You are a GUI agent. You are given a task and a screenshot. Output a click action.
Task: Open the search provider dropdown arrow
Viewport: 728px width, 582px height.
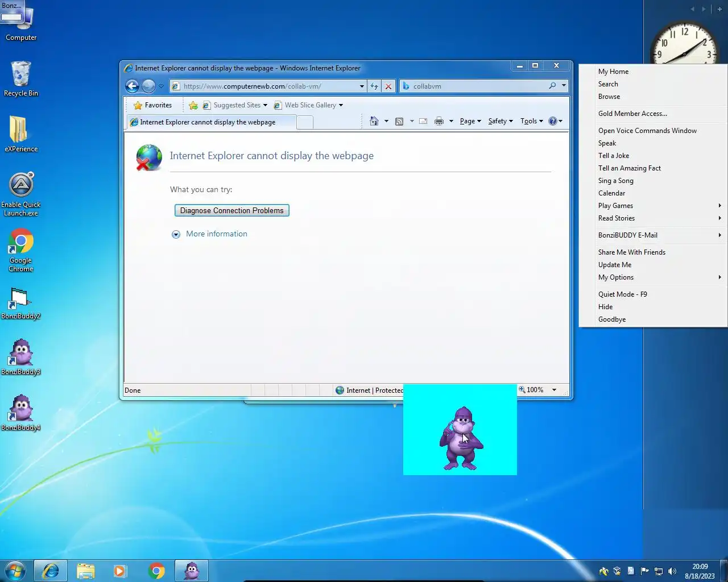point(564,86)
